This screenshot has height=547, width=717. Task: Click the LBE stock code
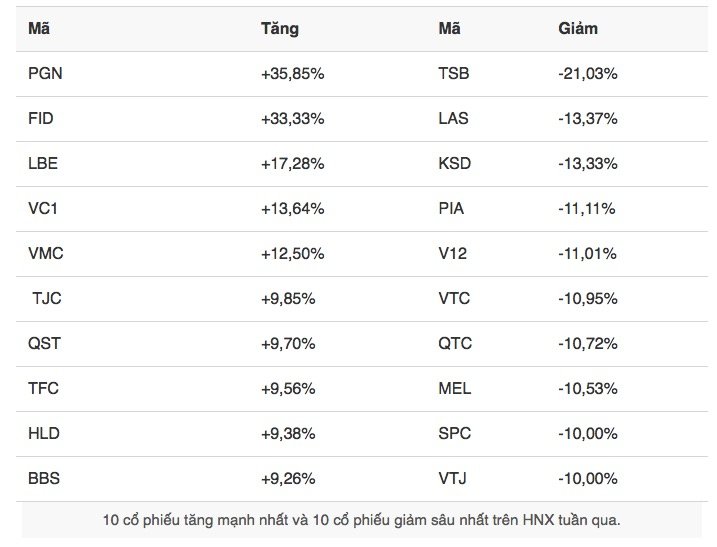(x=43, y=164)
